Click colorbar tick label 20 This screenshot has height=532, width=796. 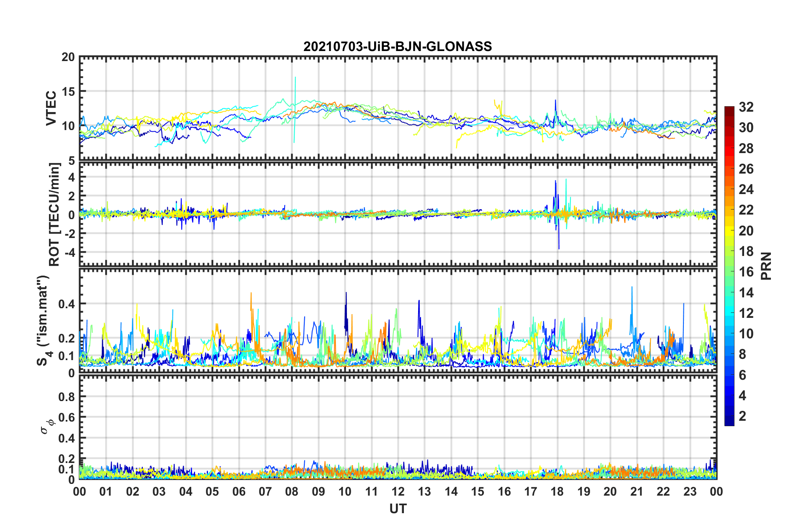click(746, 231)
